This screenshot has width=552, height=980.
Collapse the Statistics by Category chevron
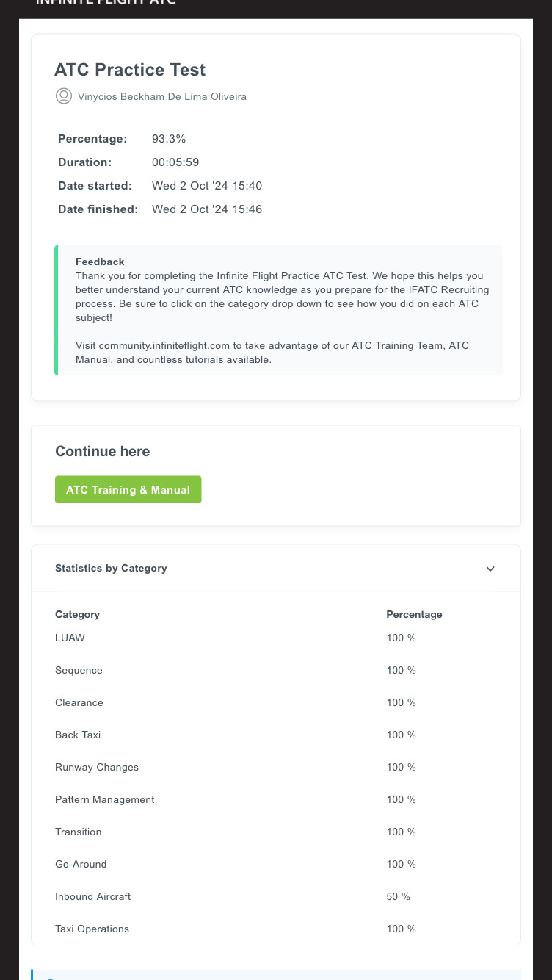click(490, 569)
